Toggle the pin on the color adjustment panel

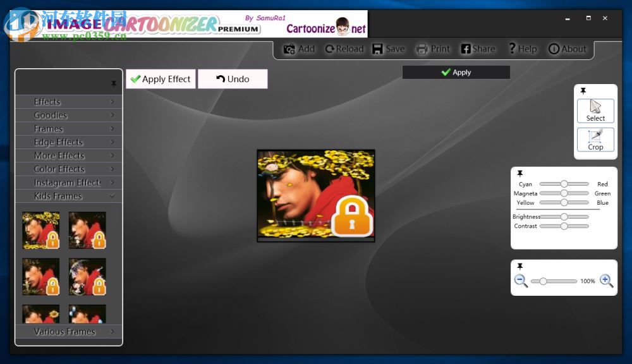(520, 174)
